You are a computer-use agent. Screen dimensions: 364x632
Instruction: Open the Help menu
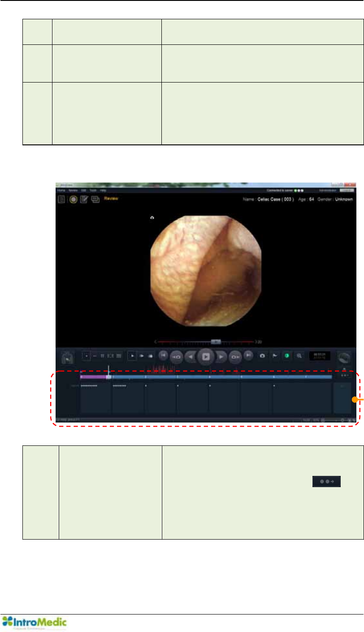103,191
